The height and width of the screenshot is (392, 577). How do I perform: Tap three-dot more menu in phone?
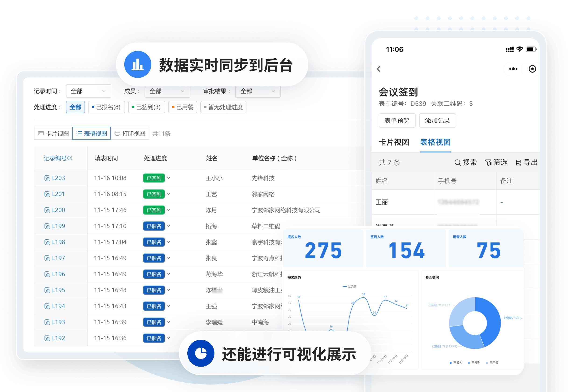pyautogui.click(x=513, y=69)
